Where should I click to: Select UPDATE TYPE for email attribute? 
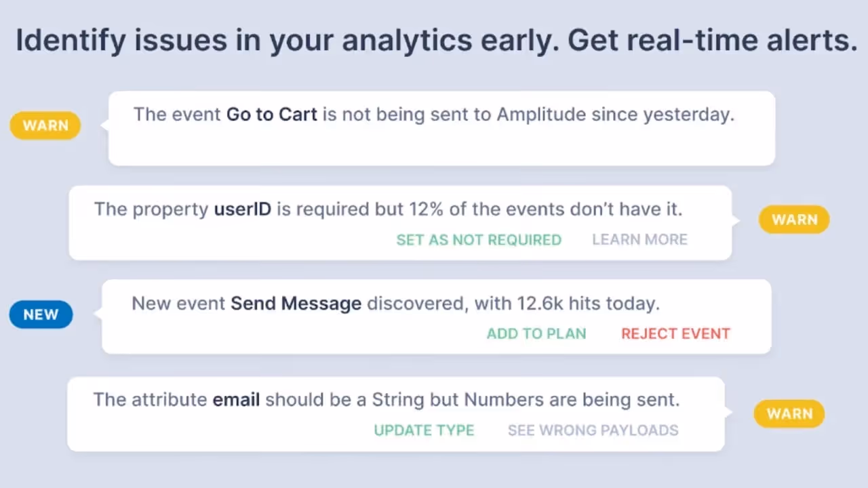pyautogui.click(x=424, y=430)
